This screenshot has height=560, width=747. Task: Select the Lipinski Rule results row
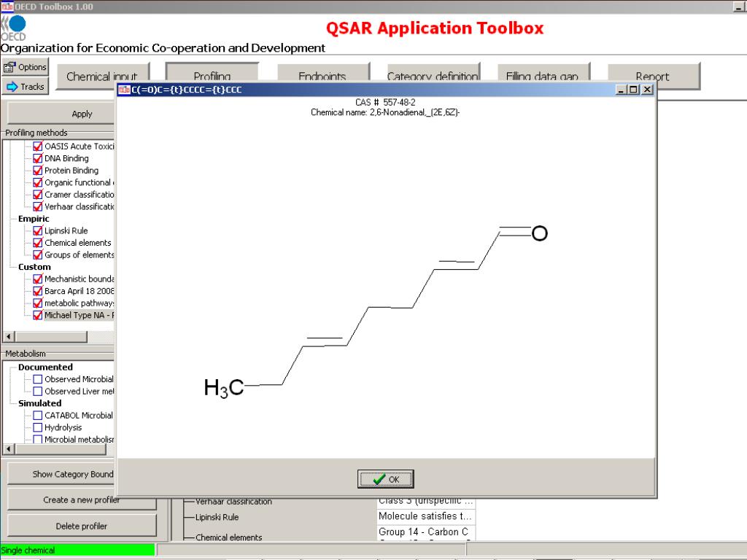[217, 517]
